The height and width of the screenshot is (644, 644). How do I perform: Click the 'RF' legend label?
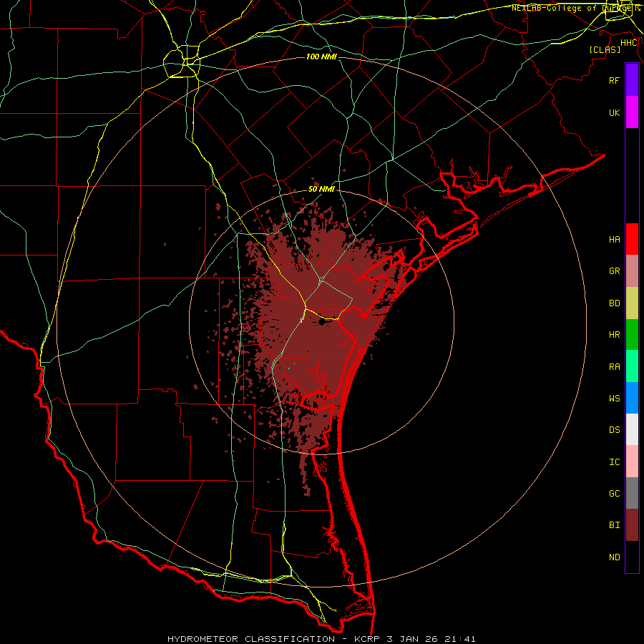coord(614,80)
